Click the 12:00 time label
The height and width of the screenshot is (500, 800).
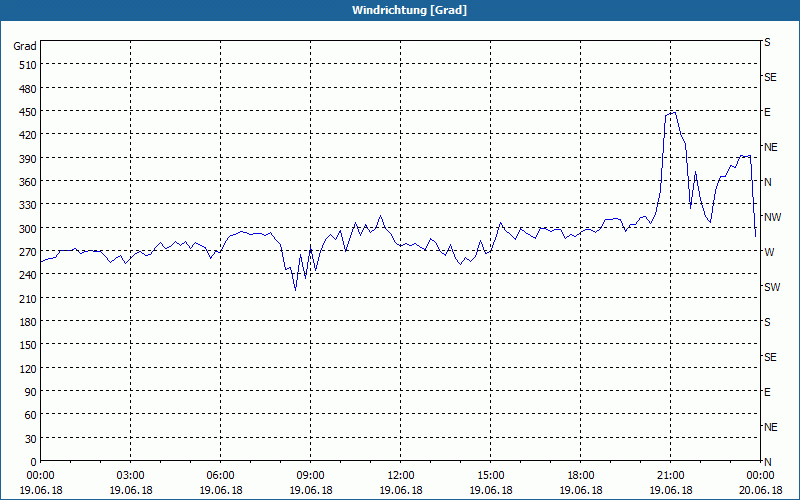[x=401, y=476]
